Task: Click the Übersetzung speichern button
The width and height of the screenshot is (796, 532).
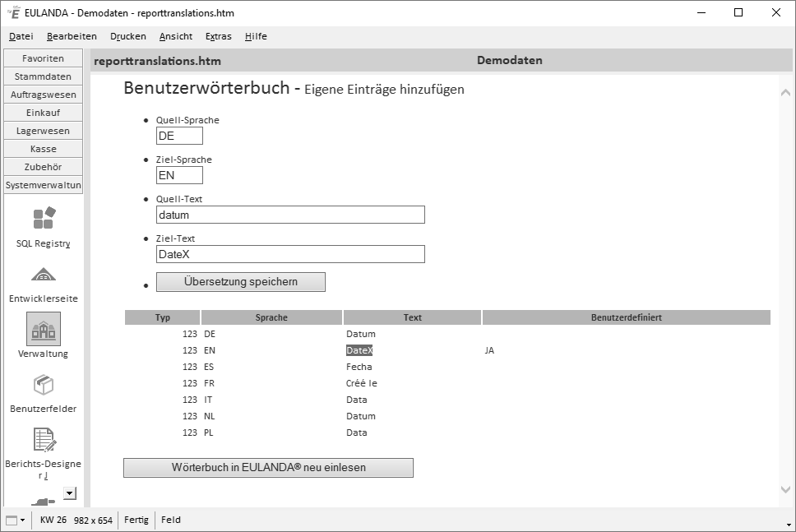Action: pyautogui.click(x=241, y=282)
